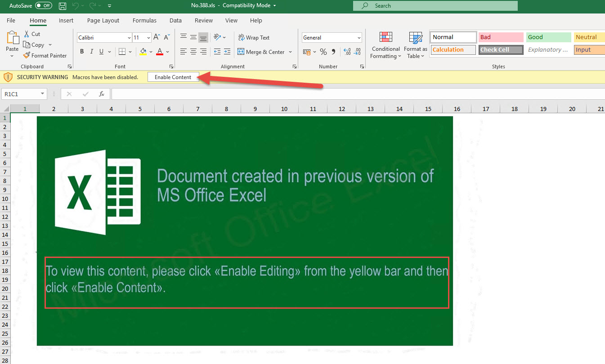Screen dimensions: 605x364
Task: Toggle Underline formatting
Action: pyautogui.click(x=102, y=52)
